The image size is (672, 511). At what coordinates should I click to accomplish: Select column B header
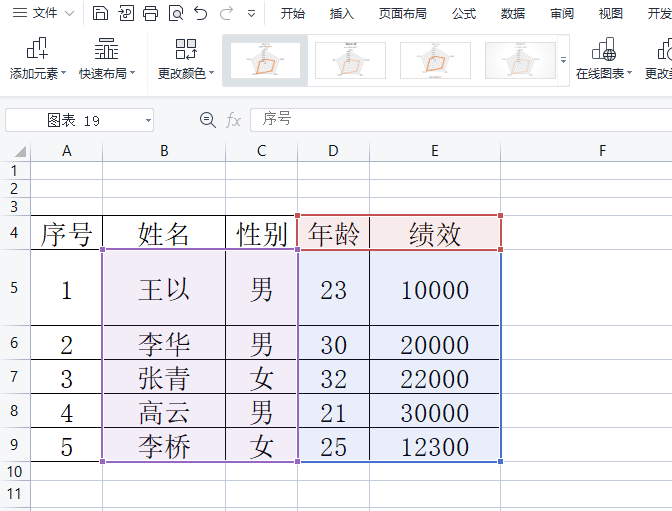click(x=164, y=151)
